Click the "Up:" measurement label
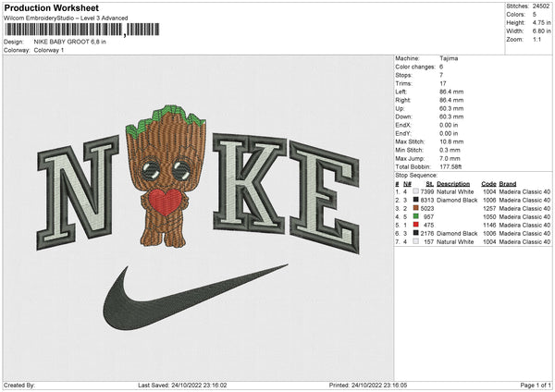Screen dimensions: 555x392 click(400, 108)
